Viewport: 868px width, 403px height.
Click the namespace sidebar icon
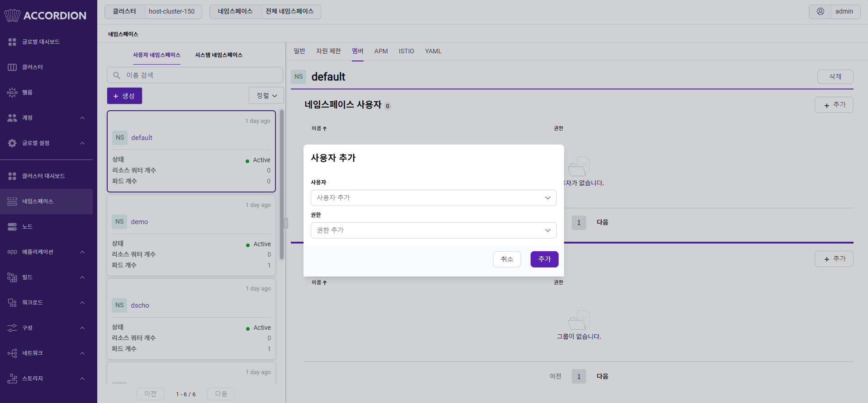tap(12, 201)
